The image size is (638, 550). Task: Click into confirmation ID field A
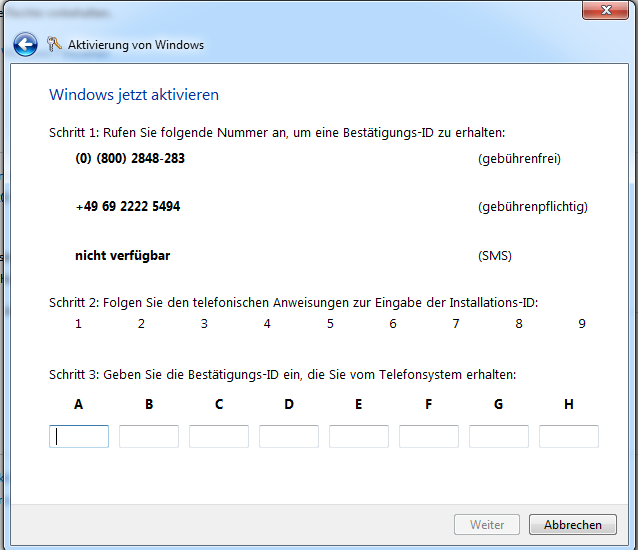point(79,437)
